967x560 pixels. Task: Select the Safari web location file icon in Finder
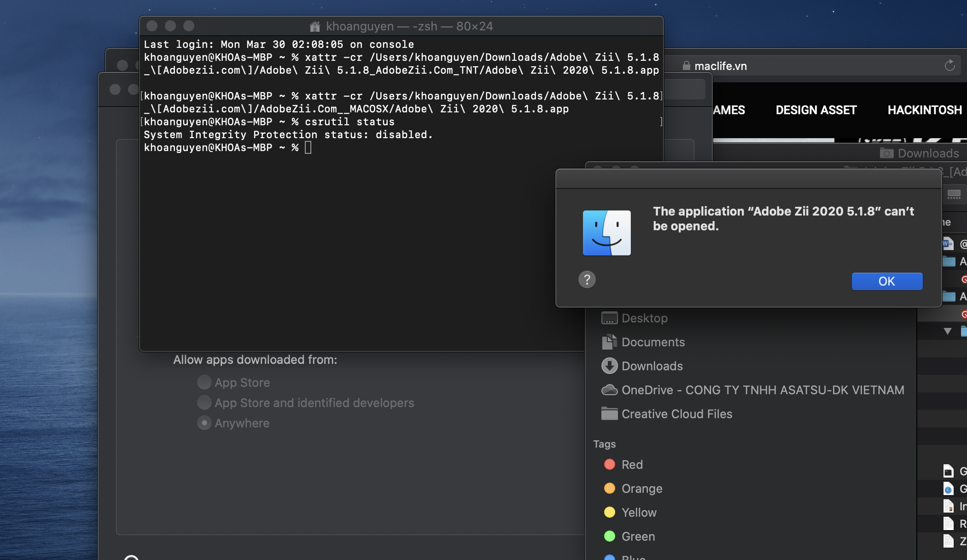[x=948, y=489]
